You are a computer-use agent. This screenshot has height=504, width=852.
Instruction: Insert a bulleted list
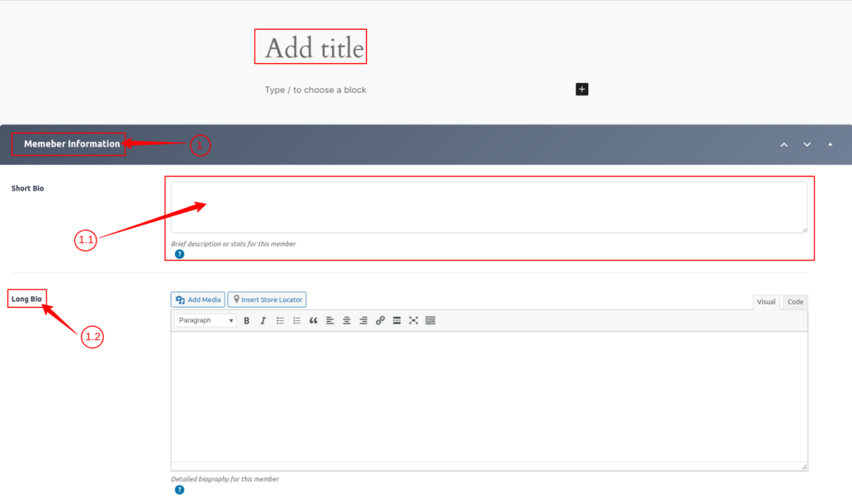[x=280, y=320]
